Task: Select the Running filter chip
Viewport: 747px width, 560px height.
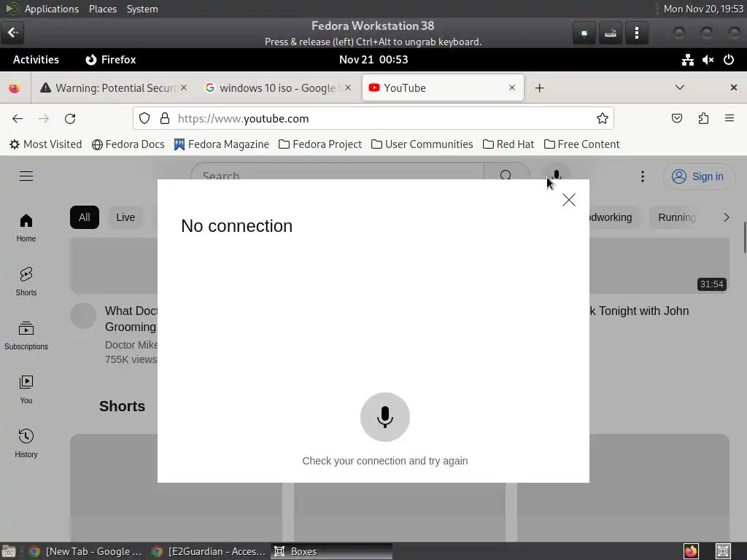Action: point(677,217)
